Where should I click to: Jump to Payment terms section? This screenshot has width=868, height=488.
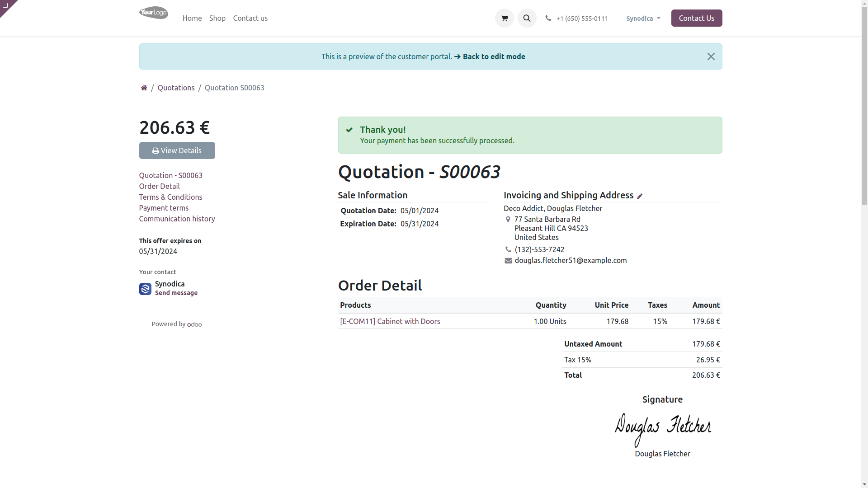click(x=164, y=208)
